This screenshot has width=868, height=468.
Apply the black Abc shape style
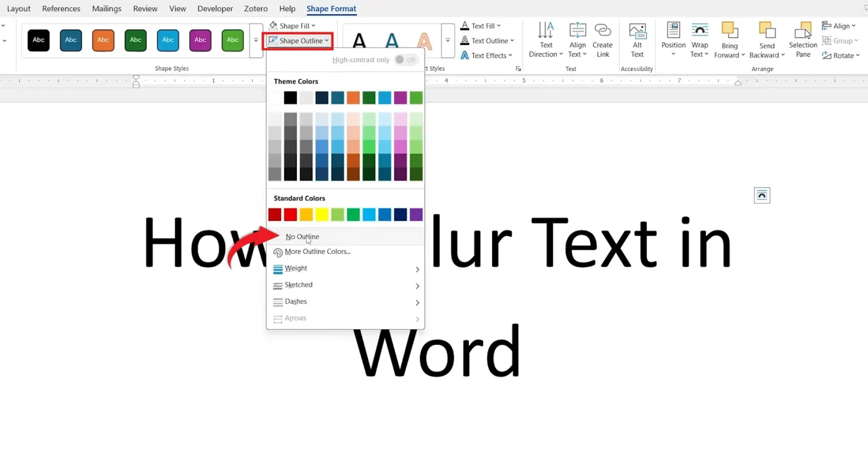(39, 40)
